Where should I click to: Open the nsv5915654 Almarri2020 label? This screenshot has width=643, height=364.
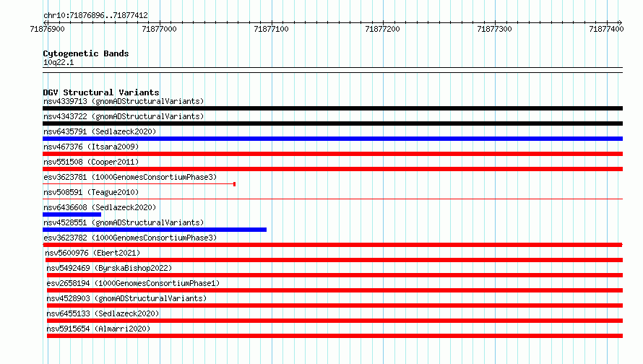[x=98, y=329]
